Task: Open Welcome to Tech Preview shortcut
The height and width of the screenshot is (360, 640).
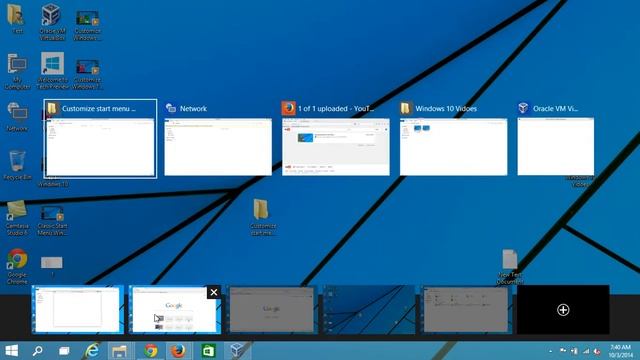Action: click(x=52, y=70)
